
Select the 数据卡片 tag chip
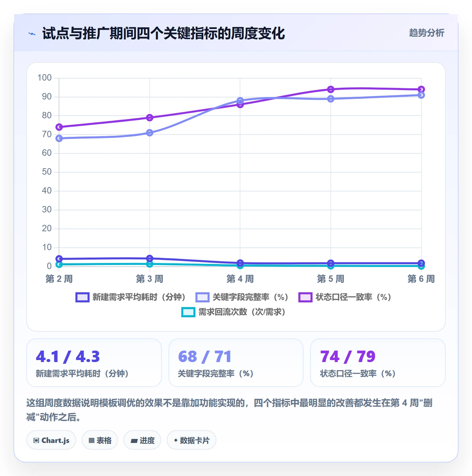pyautogui.click(x=191, y=440)
